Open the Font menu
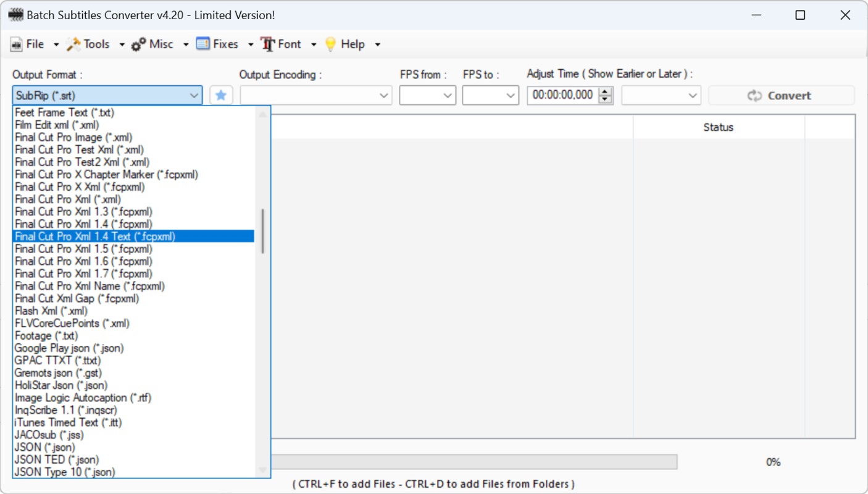868x494 pixels. 289,44
